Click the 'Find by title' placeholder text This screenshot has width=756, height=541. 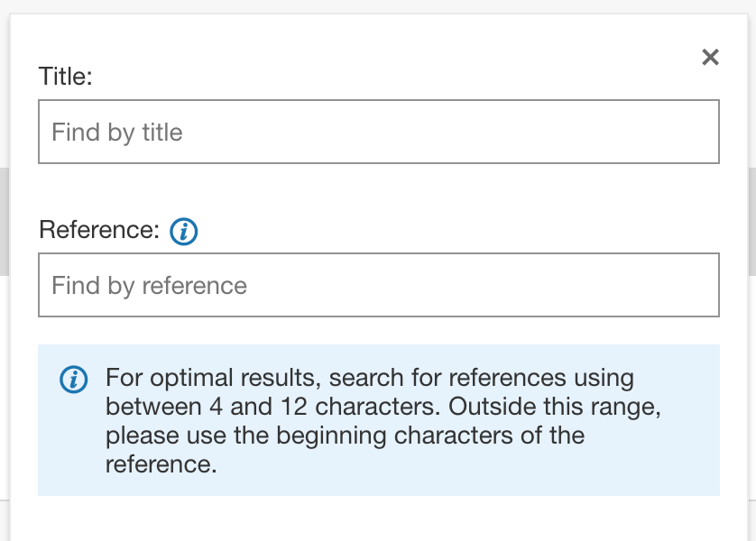pos(117,133)
